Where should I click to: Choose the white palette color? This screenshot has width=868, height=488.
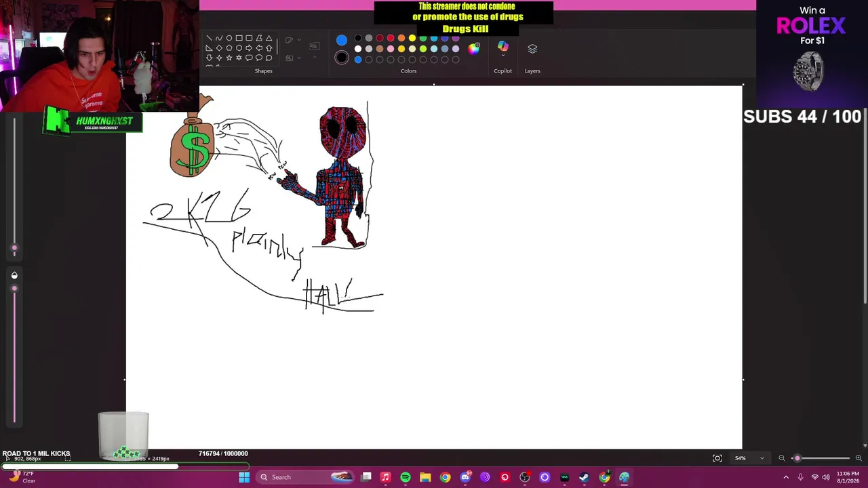pyautogui.click(x=358, y=49)
